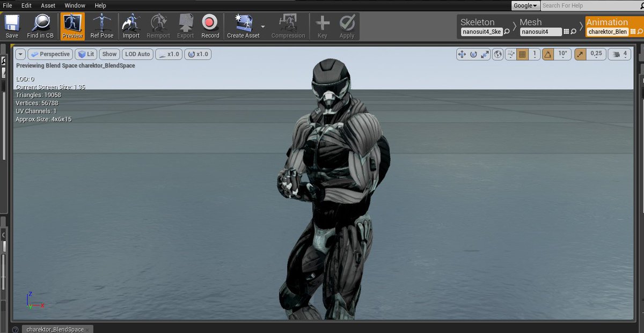Image resolution: width=644 pixels, height=333 pixels.
Task: Click nanosuit4 mesh asset field
Action: tap(541, 32)
